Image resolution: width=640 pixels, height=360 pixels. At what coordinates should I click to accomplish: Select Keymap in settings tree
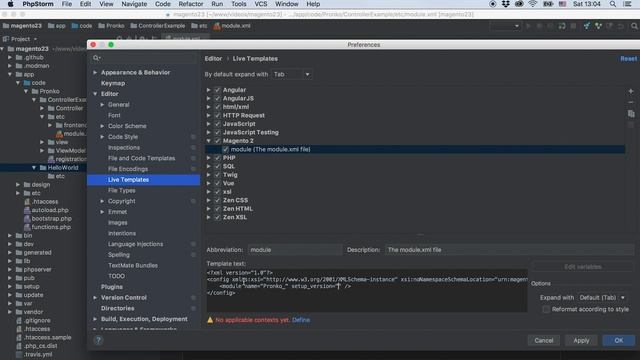tap(113, 83)
